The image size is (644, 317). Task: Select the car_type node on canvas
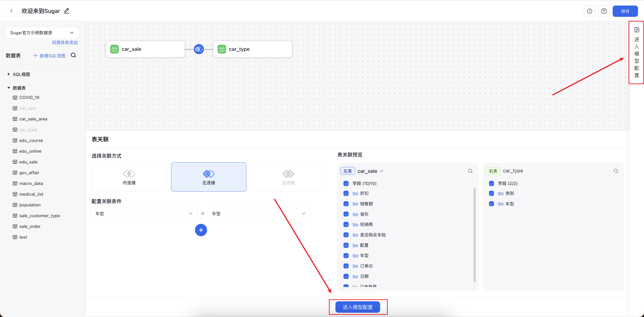pyautogui.click(x=253, y=49)
